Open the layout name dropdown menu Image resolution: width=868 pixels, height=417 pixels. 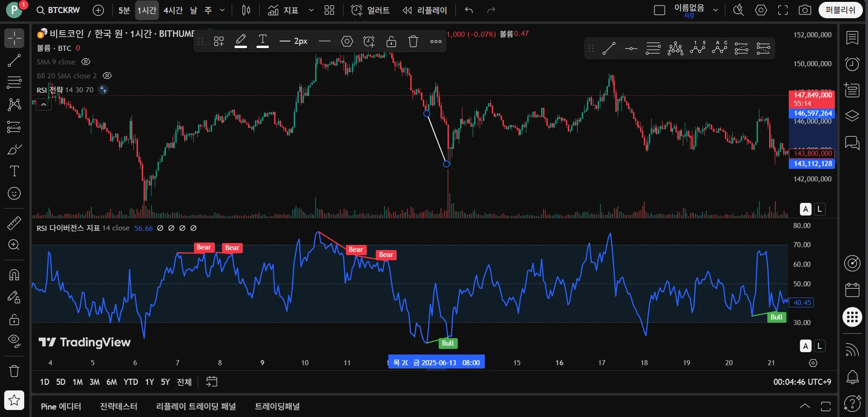[x=715, y=10]
